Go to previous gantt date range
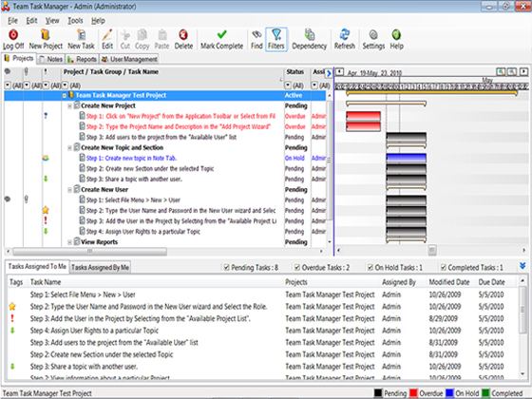Image resolution: width=532 pixels, height=399 pixels. 339,72
